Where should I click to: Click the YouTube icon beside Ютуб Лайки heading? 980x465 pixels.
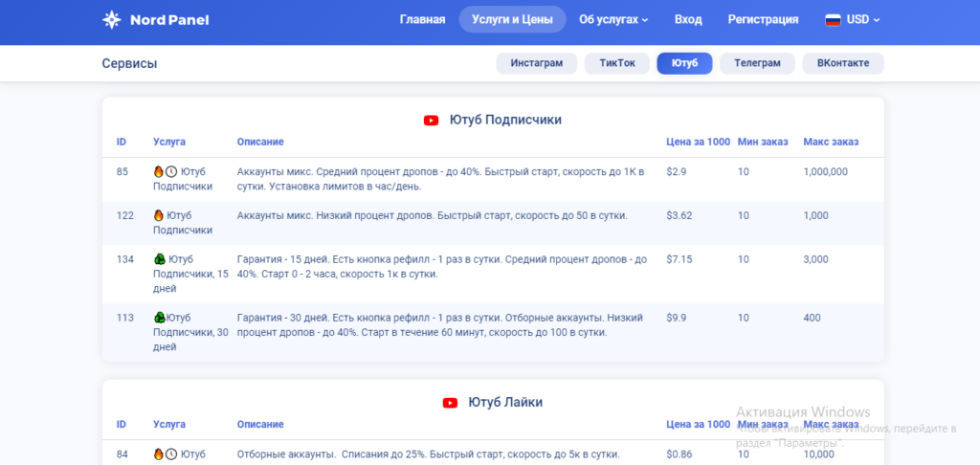coord(450,403)
